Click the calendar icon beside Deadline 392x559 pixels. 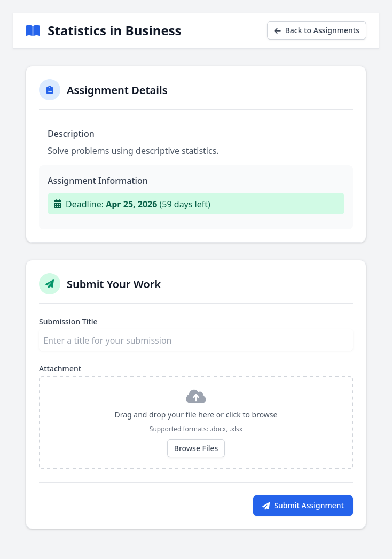click(x=58, y=204)
